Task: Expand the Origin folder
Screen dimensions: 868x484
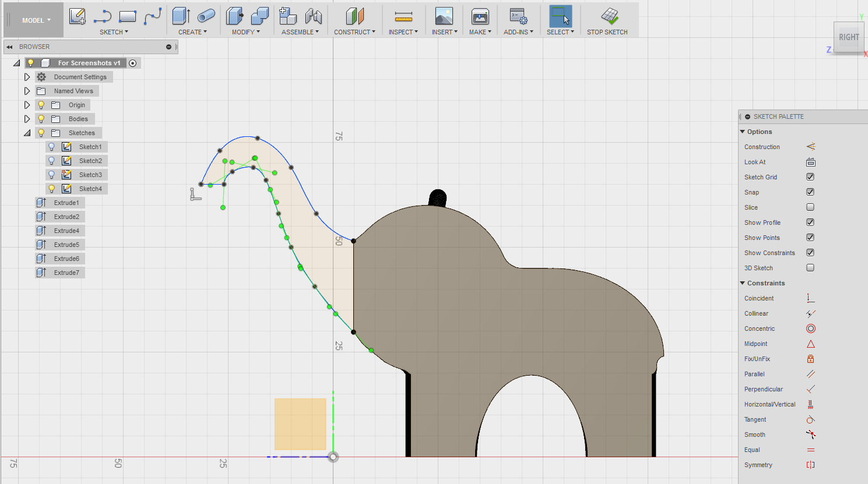Action: 27,105
